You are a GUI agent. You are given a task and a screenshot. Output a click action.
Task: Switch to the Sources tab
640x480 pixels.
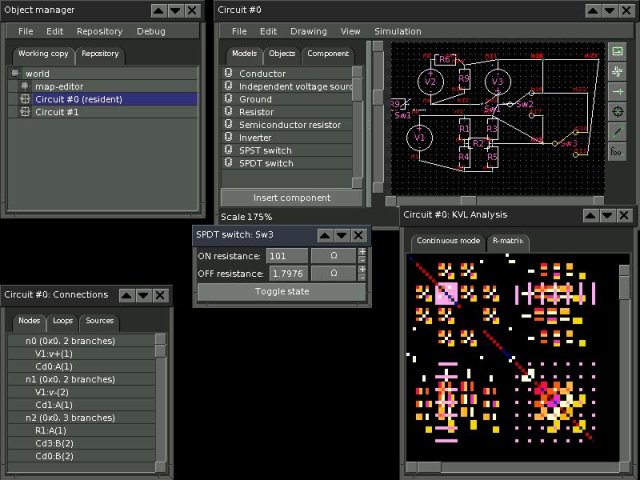click(x=100, y=320)
